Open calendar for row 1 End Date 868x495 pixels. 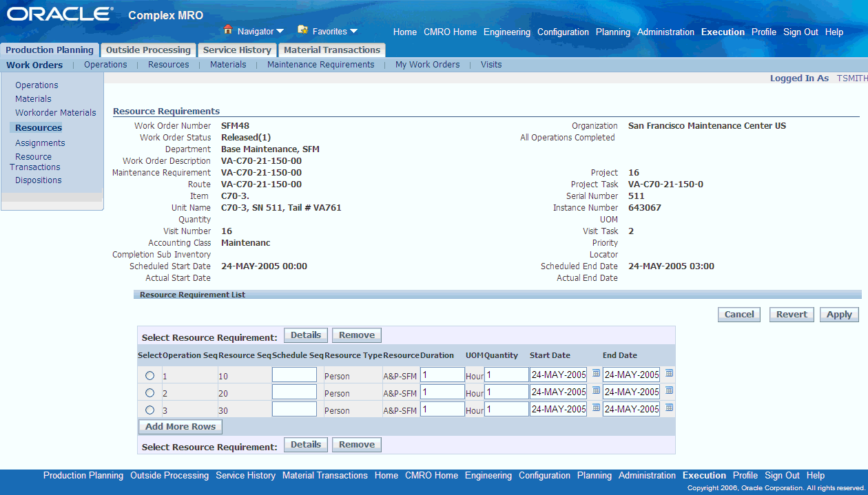click(670, 373)
